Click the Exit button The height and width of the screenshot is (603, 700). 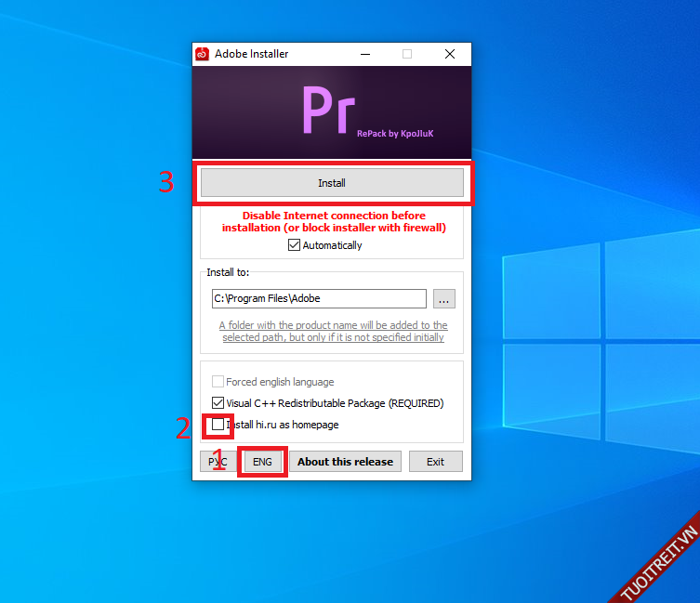[x=435, y=462]
